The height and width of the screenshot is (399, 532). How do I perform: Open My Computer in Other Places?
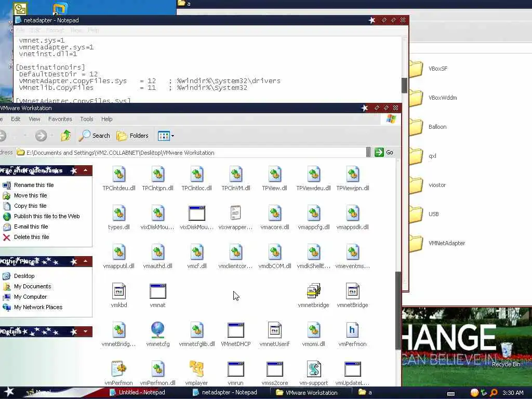coord(30,297)
